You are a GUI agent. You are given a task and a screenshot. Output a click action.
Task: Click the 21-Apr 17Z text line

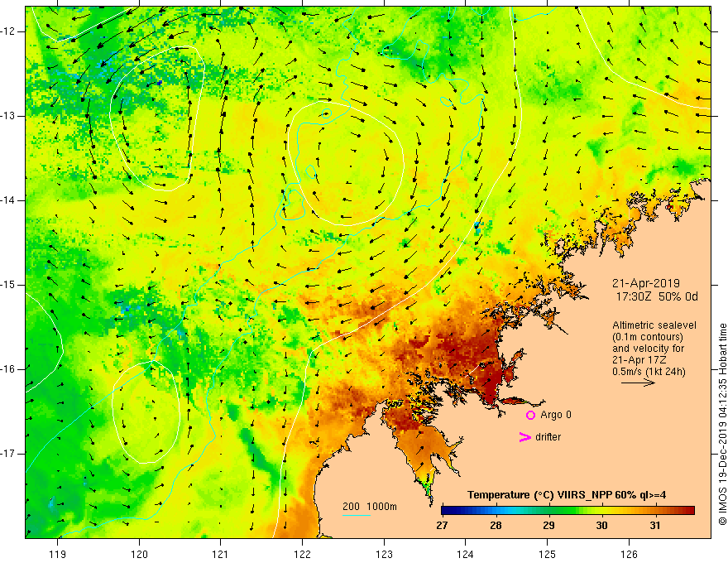tap(639, 360)
